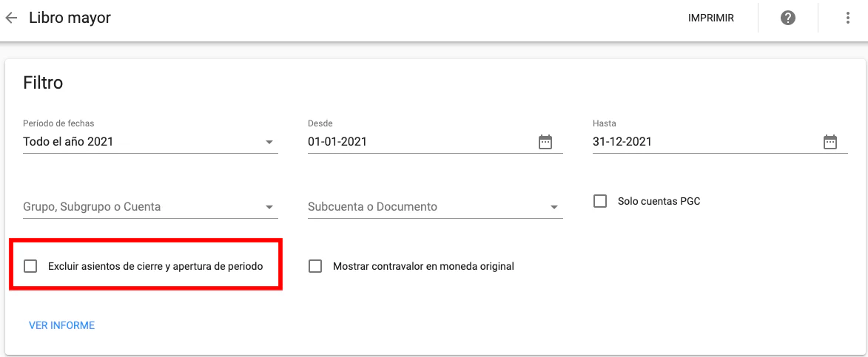Click the IMPRIMIR button
Screen dimensions: 868x357
(x=710, y=18)
